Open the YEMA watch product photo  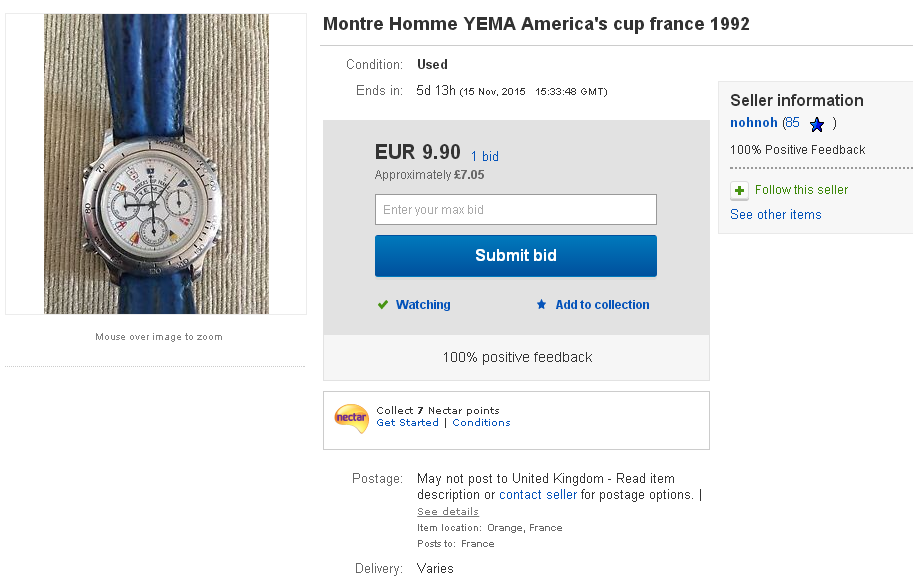tap(156, 164)
